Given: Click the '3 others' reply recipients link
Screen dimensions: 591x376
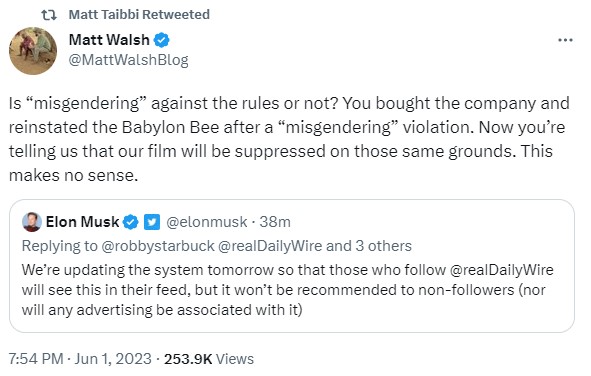Looking at the screenshot, I should pyautogui.click(x=383, y=246).
